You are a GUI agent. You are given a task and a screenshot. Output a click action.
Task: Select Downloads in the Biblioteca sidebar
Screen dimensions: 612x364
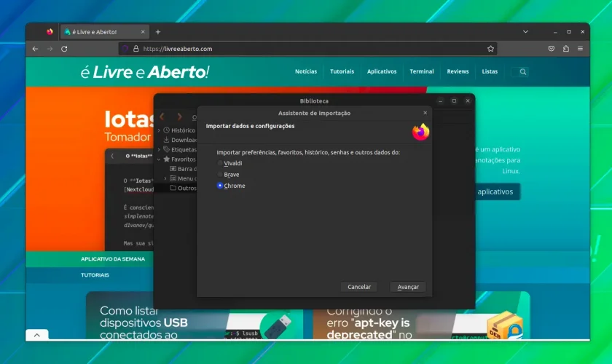(x=181, y=140)
